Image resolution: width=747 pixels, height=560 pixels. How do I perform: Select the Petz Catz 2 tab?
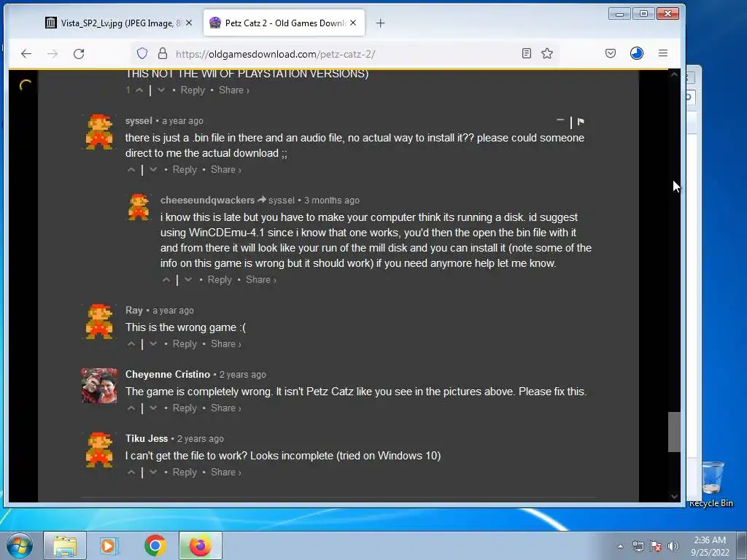click(x=284, y=23)
